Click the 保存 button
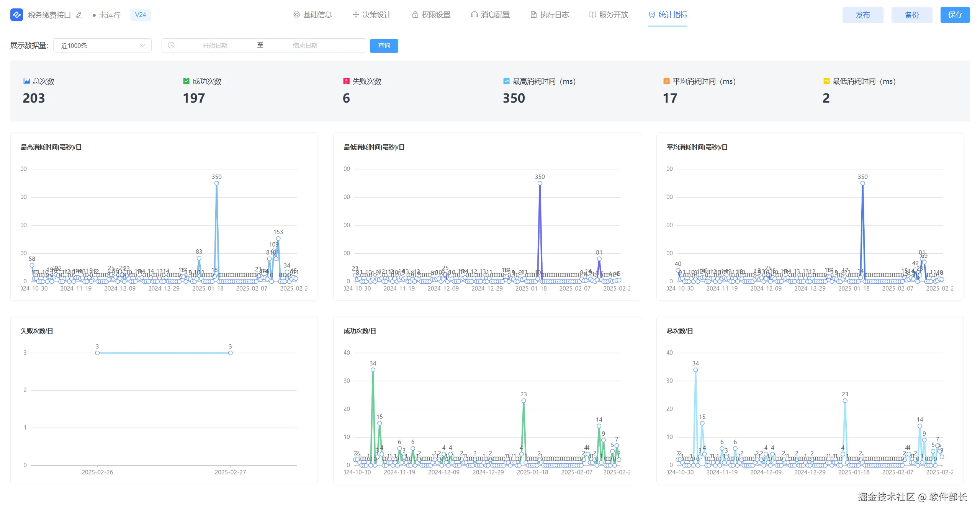Image resolution: width=980 pixels, height=515 pixels. pyautogui.click(x=955, y=15)
